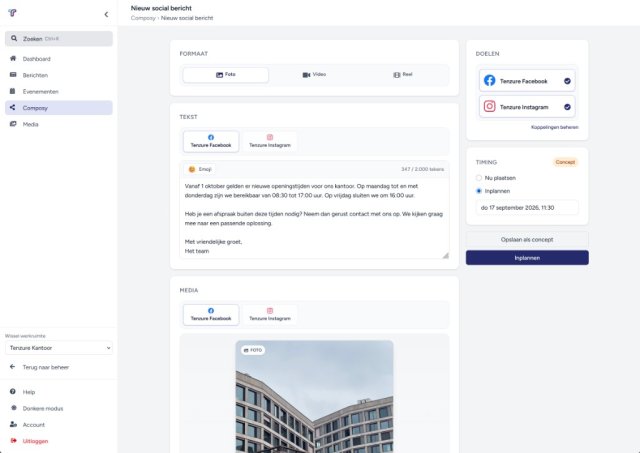Image resolution: width=640 pixels, height=453 pixels.
Task: Select the Reel format tab
Action: pos(402,75)
